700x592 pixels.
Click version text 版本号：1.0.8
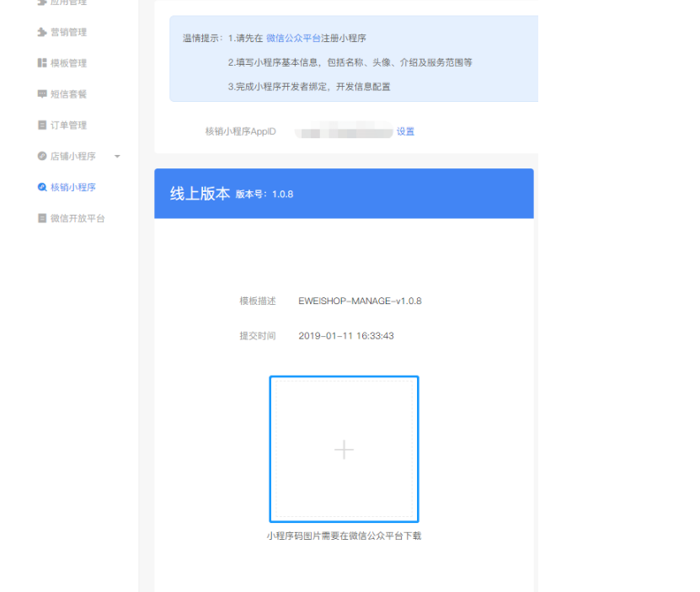(x=265, y=195)
